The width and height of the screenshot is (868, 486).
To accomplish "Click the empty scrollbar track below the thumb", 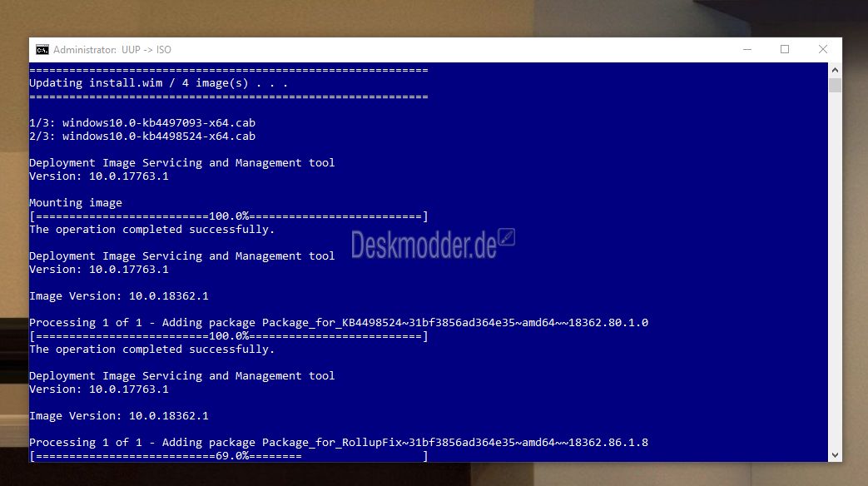I will click(x=835, y=270).
